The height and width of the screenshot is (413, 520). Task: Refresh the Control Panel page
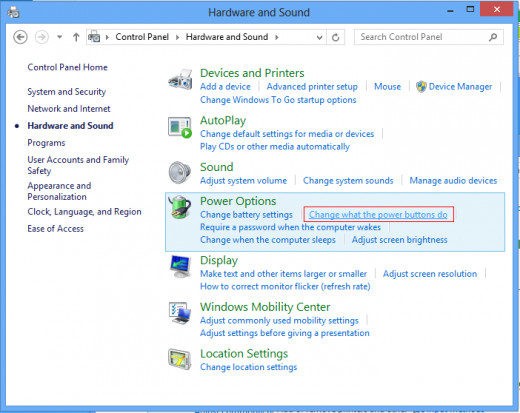click(x=336, y=37)
